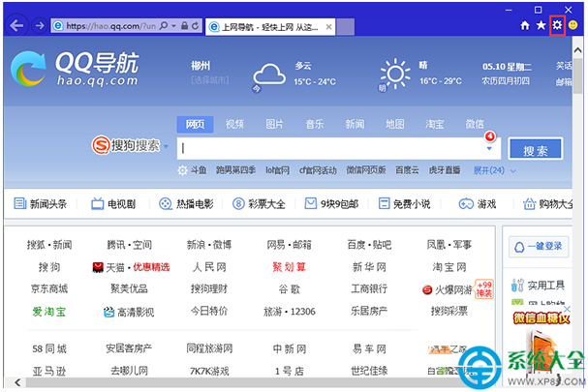Select the 新闻 search tab

pyautogui.click(x=355, y=124)
